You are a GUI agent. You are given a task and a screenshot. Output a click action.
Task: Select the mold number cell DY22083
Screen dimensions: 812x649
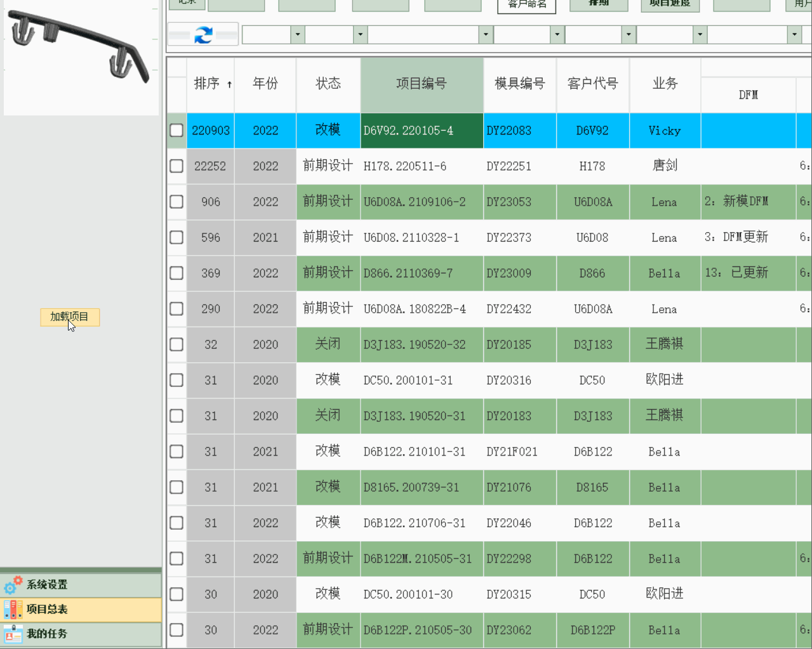click(519, 131)
